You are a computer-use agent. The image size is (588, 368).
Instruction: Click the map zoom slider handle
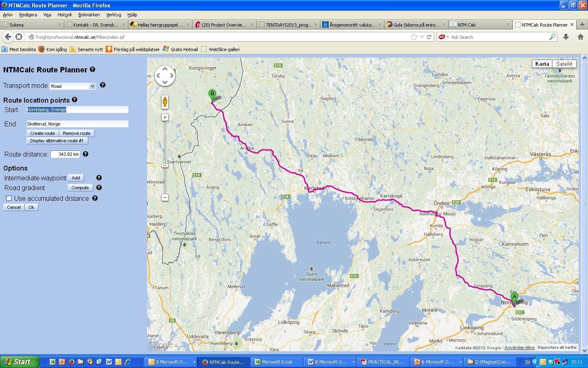[165, 166]
